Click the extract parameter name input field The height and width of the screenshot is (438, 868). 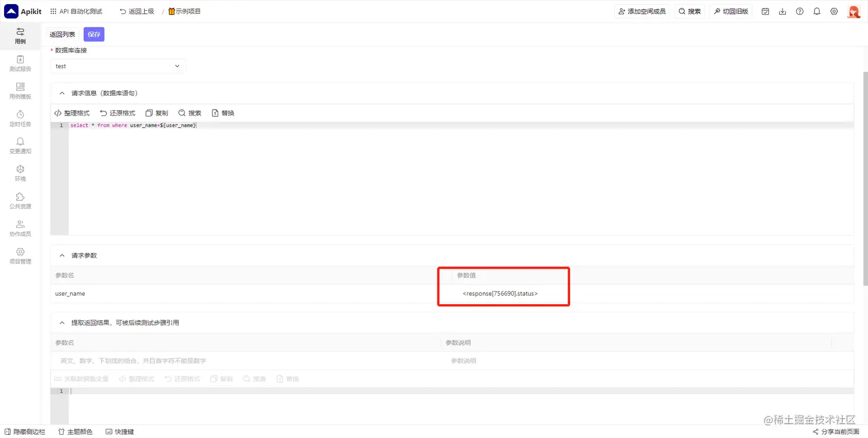[x=246, y=361]
